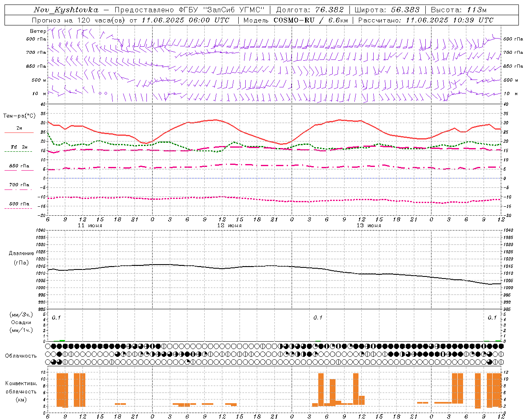Select the text Предоставлено ФГБУ "ЗапСиб УГМС"
This screenshot has width=525, height=420.
tap(189, 10)
